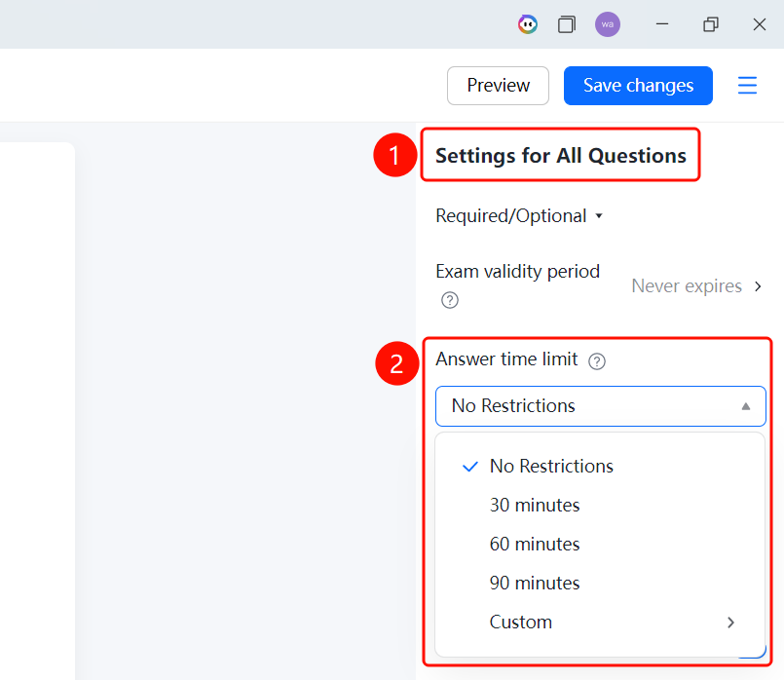Open the tab overview squares icon
The height and width of the screenshot is (680, 784).
(567, 24)
